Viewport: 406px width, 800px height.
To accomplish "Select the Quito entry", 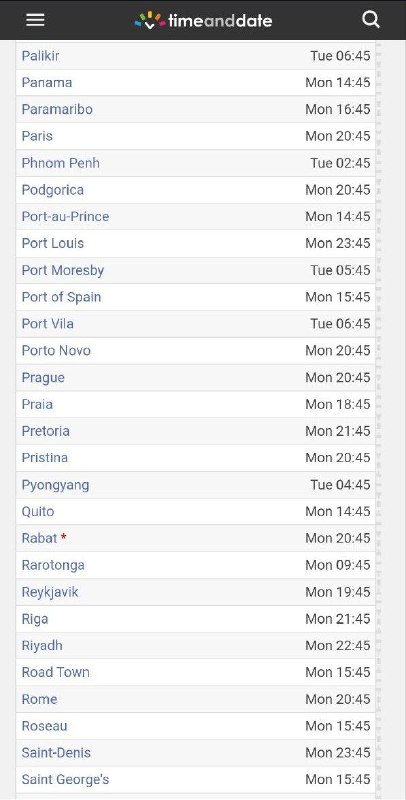I will pos(38,511).
